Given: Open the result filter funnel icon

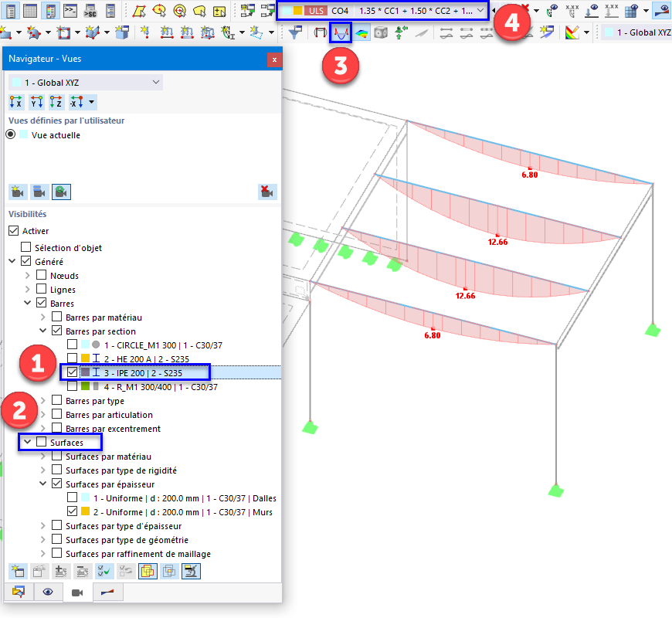Looking at the screenshot, I should [295, 32].
